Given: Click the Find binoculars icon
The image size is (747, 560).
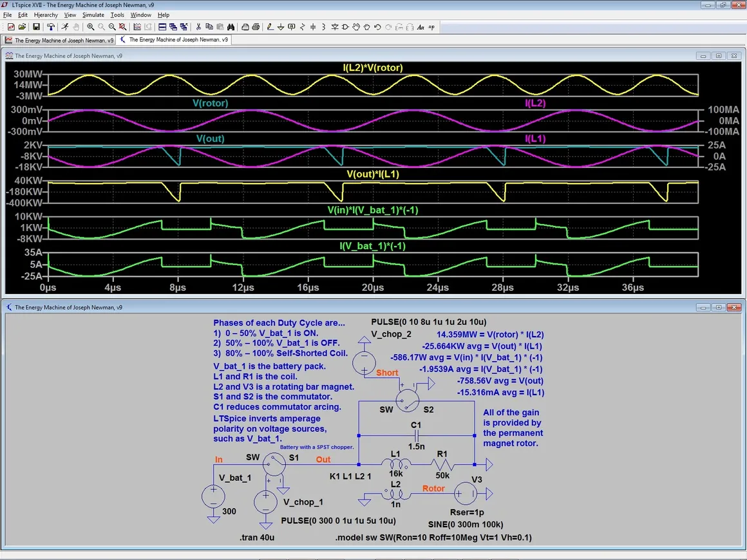Looking at the screenshot, I should (231, 27).
